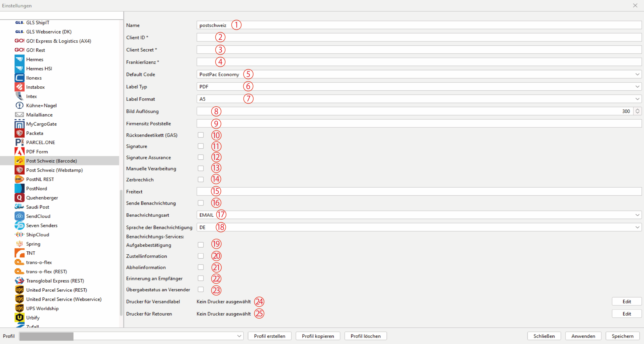Click the Kühne+Nagel anchor icon

pyautogui.click(x=19, y=106)
